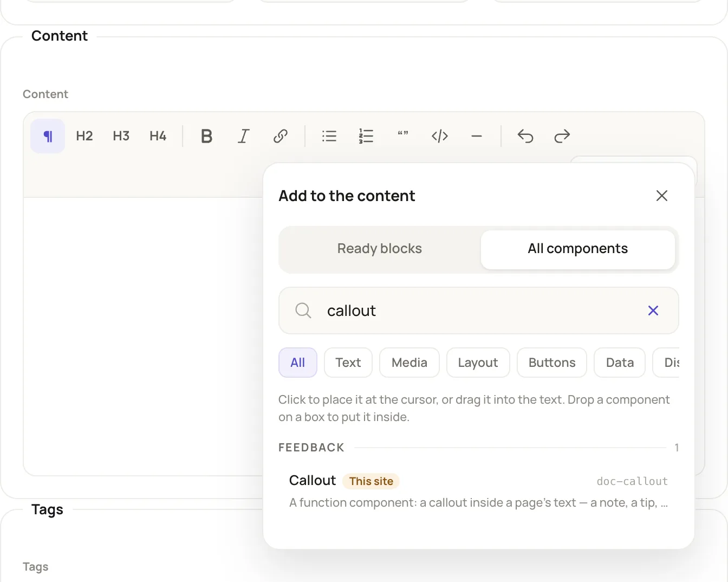Focus the component search field containing callout

(x=479, y=311)
